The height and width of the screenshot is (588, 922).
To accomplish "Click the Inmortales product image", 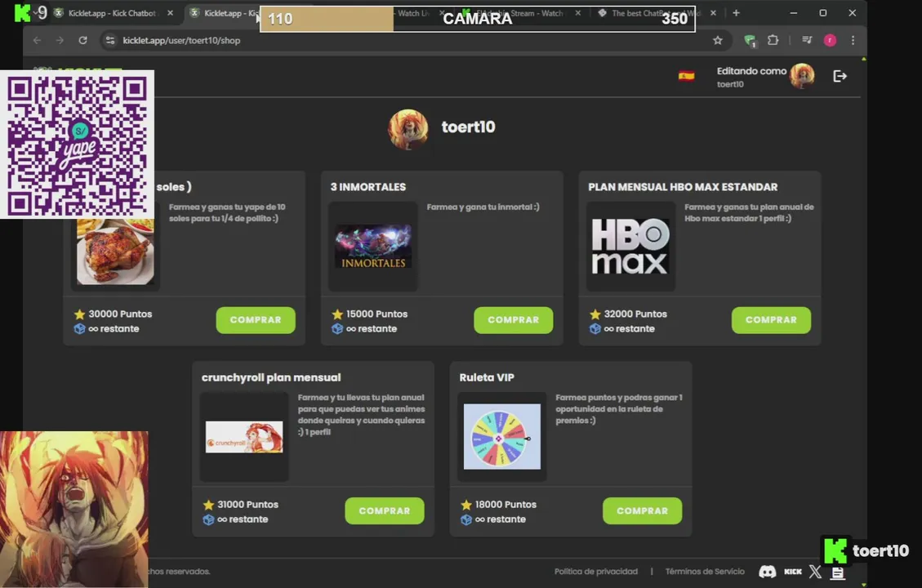I will (x=372, y=247).
